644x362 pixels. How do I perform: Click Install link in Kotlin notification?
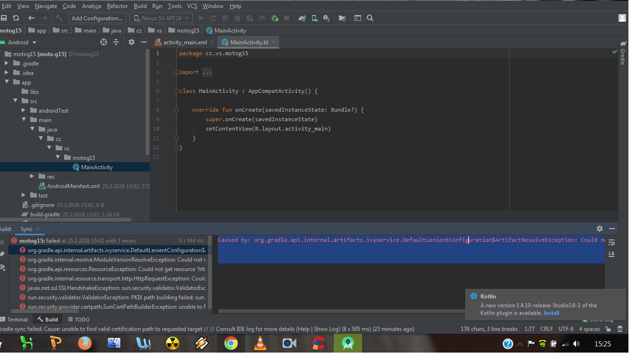551,313
